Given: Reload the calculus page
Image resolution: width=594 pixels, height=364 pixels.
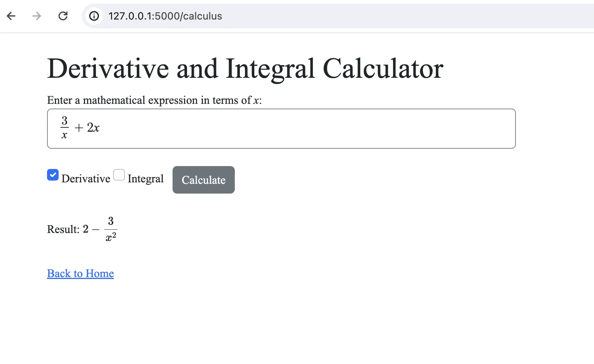Looking at the screenshot, I should click(x=63, y=16).
